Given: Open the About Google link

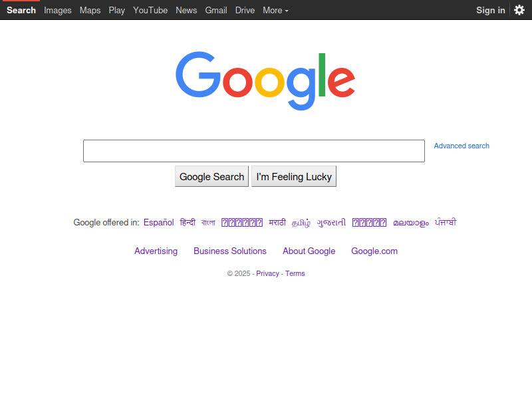Looking at the screenshot, I should (309, 251).
